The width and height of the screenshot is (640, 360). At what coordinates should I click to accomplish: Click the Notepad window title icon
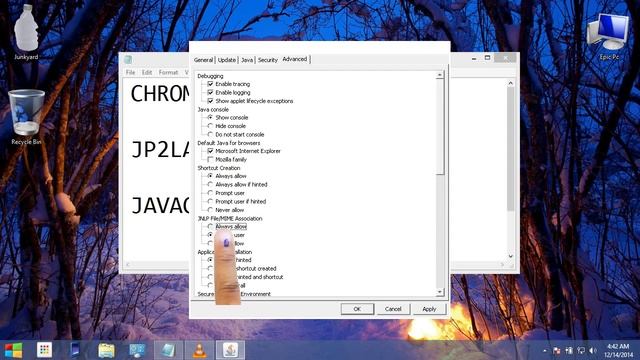click(x=128, y=60)
